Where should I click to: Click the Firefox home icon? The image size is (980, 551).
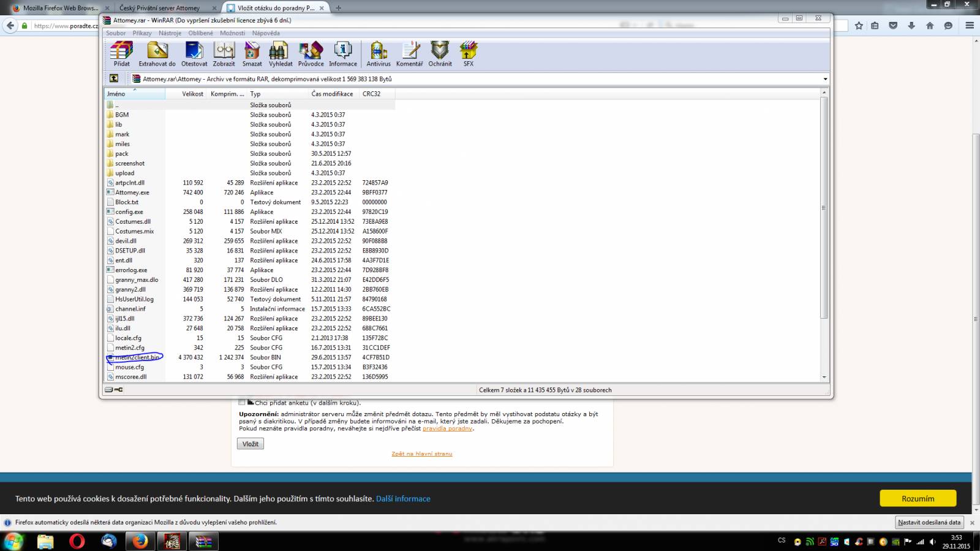[x=930, y=26]
